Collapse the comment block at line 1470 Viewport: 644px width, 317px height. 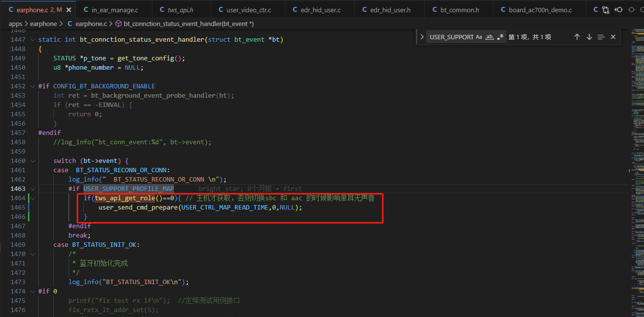(x=33, y=254)
